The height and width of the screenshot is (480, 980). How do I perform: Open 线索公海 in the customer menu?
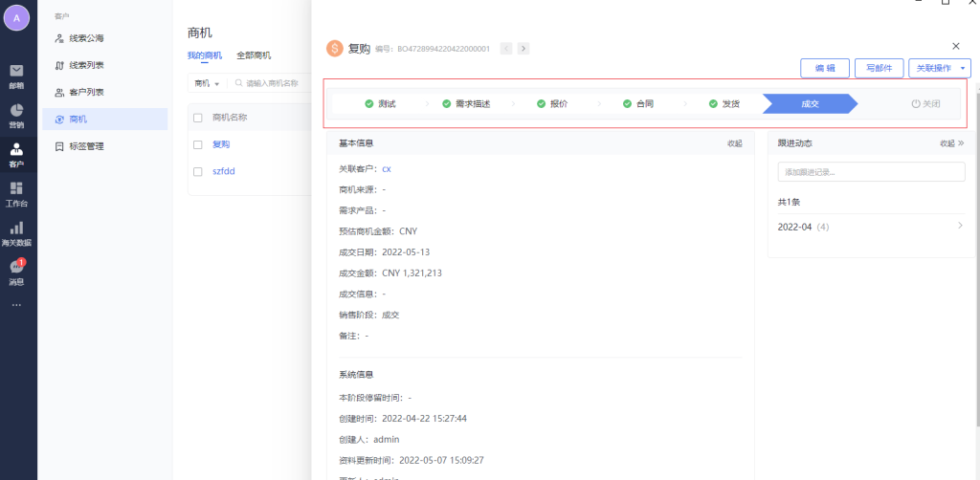pos(86,38)
